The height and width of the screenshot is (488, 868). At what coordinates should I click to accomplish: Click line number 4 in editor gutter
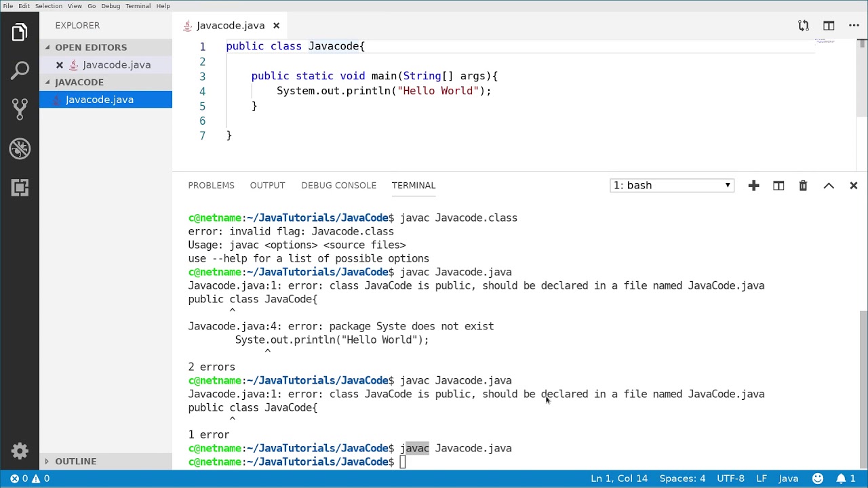[x=202, y=91]
